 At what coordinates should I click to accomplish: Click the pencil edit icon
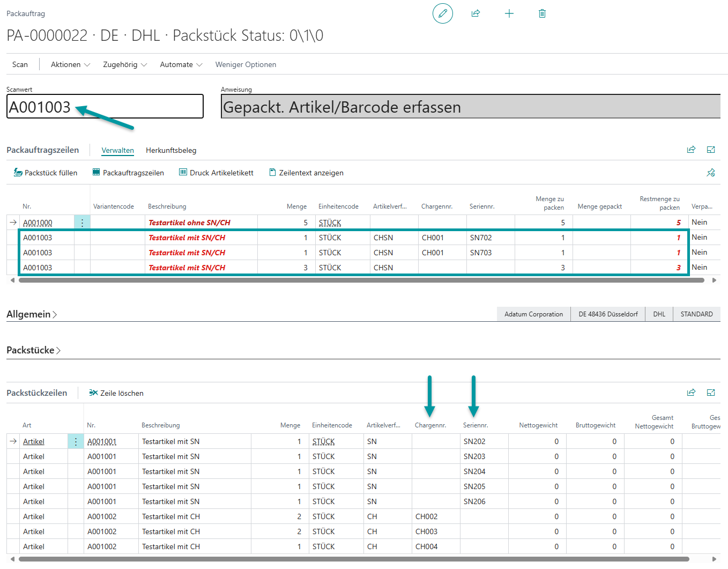pyautogui.click(x=442, y=13)
